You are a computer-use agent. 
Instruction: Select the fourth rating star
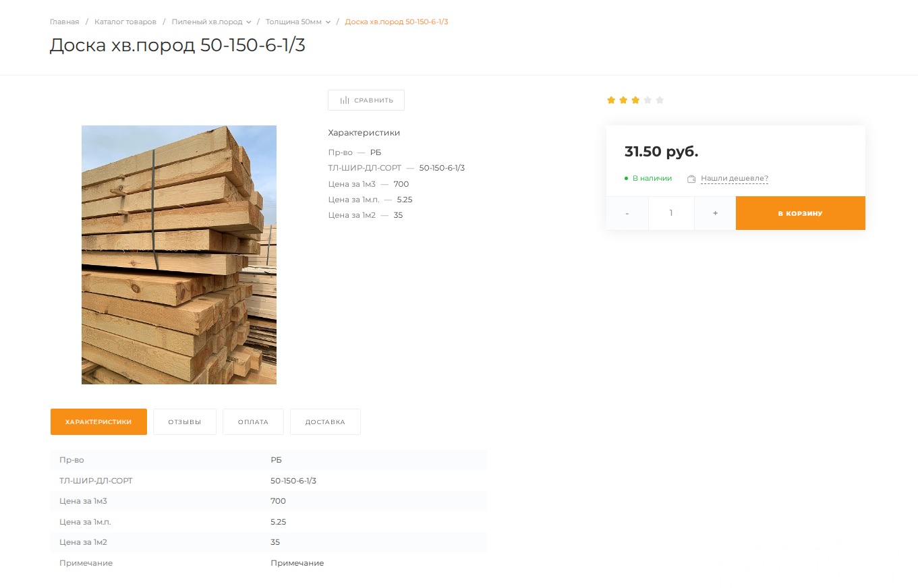click(648, 100)
